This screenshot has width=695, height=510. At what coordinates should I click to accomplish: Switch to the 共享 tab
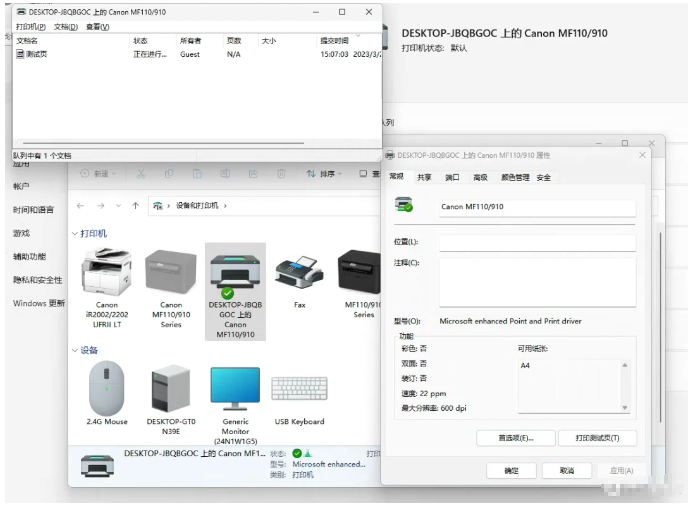424,177
